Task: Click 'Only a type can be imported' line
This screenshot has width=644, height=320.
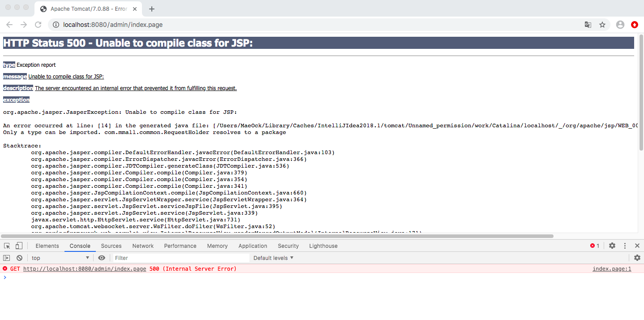Action: (145, 132)
